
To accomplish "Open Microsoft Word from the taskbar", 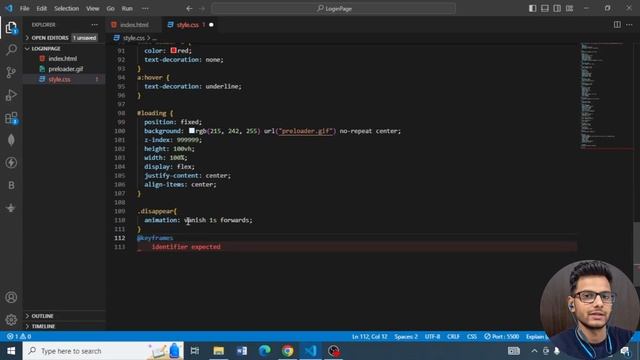I will [242, 351].
